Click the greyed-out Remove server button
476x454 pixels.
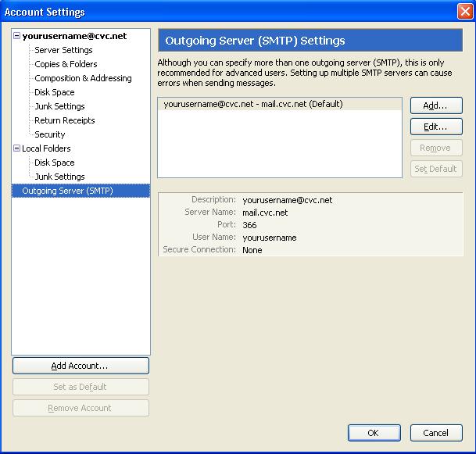pos(436,148)
